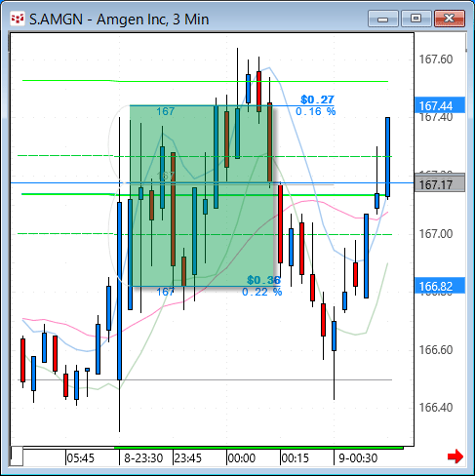
Task: Click the S.AMGN - Amgen Inc, 3 Min title
Action: coord(119,20)
